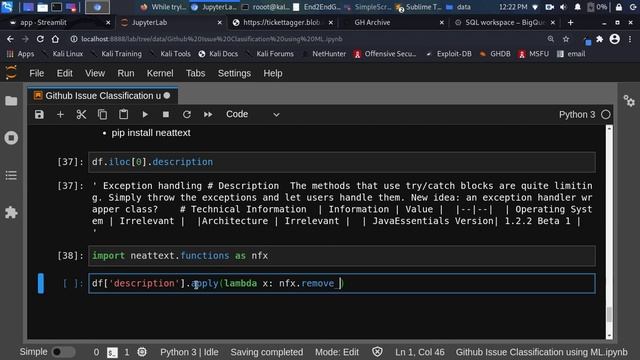Open the extension manager puzzle icon
The width and height of the screenshot is (640, 360).
[11, 212]
